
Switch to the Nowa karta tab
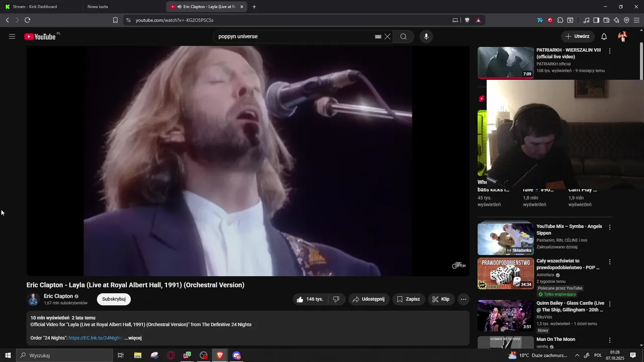125,7
